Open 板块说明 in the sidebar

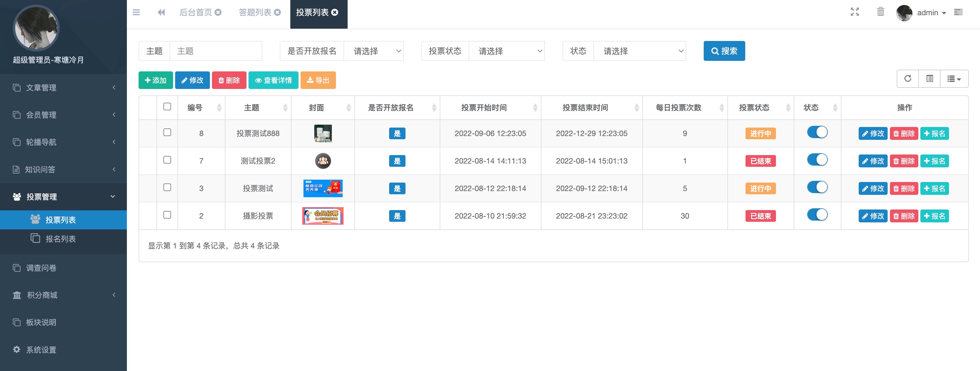pyautogui.click(x=63, y=322)
